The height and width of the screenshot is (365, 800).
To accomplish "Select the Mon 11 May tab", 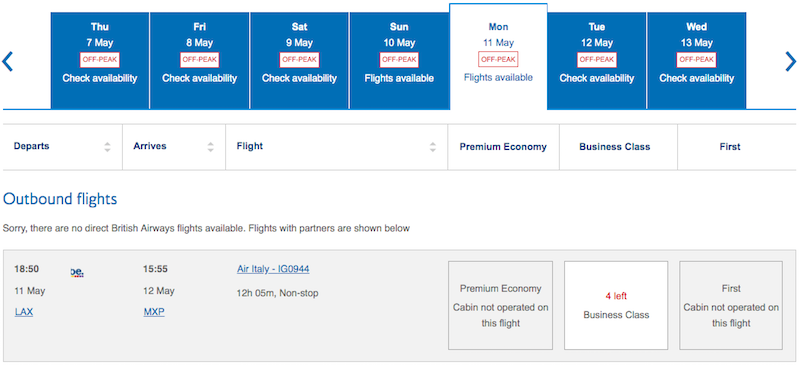I will [498, 57].
